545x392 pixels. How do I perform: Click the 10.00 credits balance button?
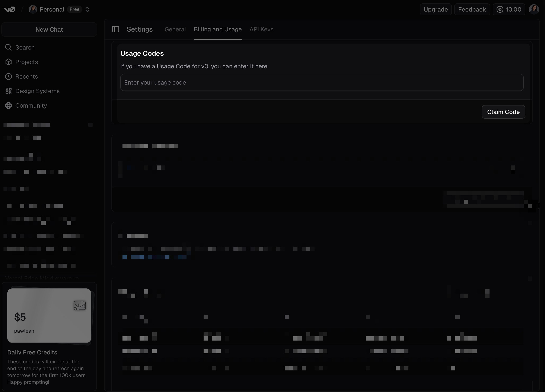point(509,9)
